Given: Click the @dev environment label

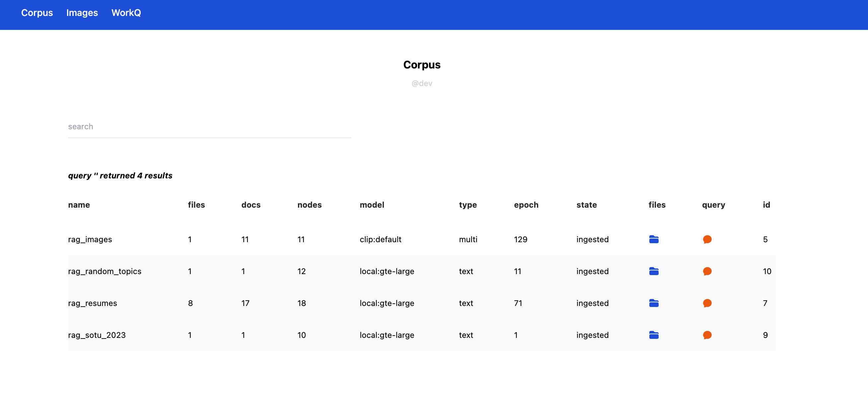Looking at the screenshot, I should tap(421, 83).
